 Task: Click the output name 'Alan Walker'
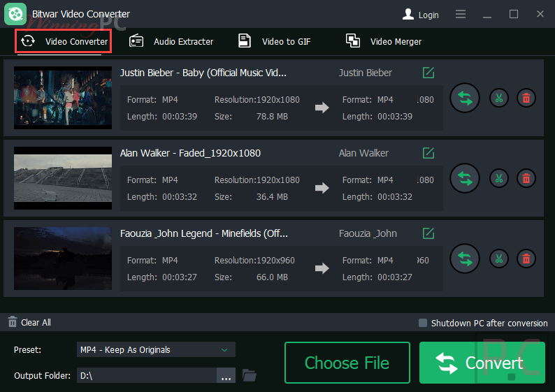pyautogui.click(x=363, y=153)
